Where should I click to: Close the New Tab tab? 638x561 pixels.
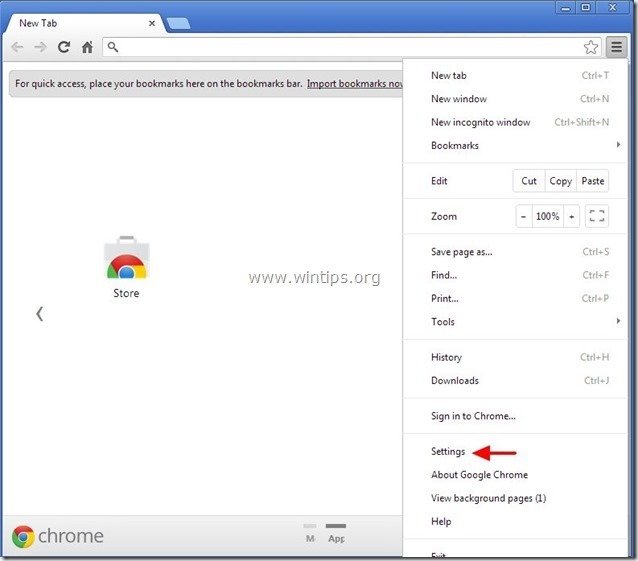point(152,24)
